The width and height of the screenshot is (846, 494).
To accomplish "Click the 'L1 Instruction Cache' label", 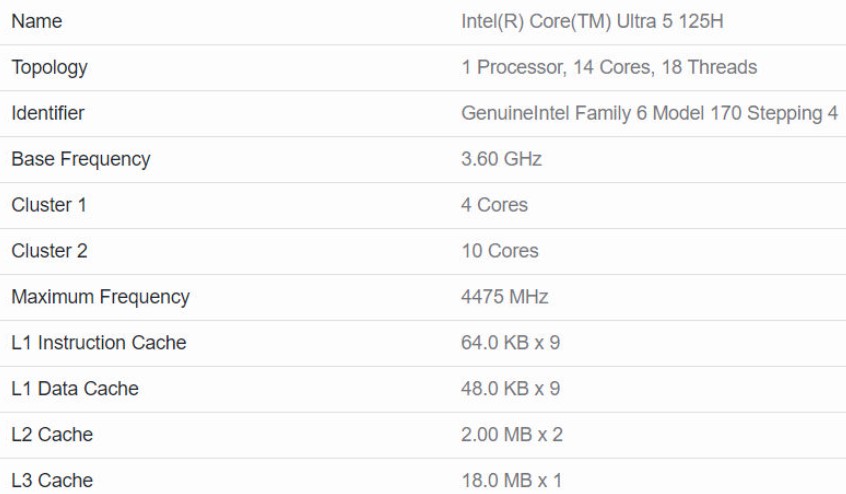I will tap(99, 343).
